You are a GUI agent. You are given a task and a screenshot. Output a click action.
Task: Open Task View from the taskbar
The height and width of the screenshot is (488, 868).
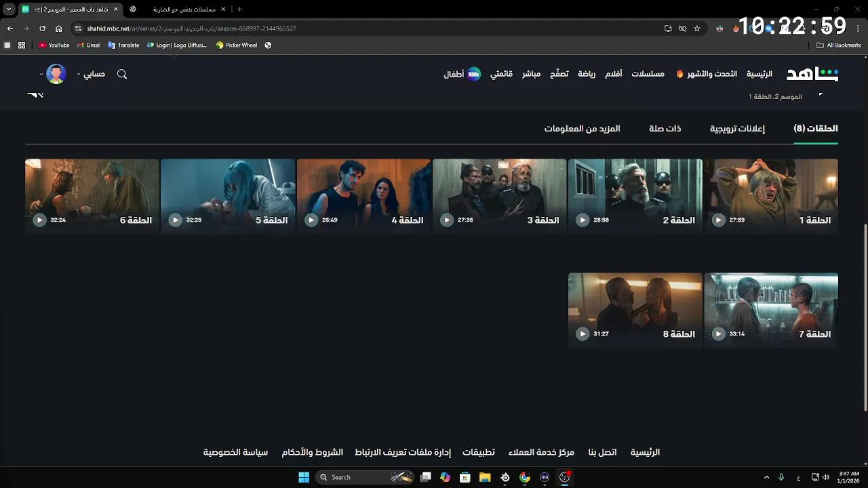[x=425, y=477]
